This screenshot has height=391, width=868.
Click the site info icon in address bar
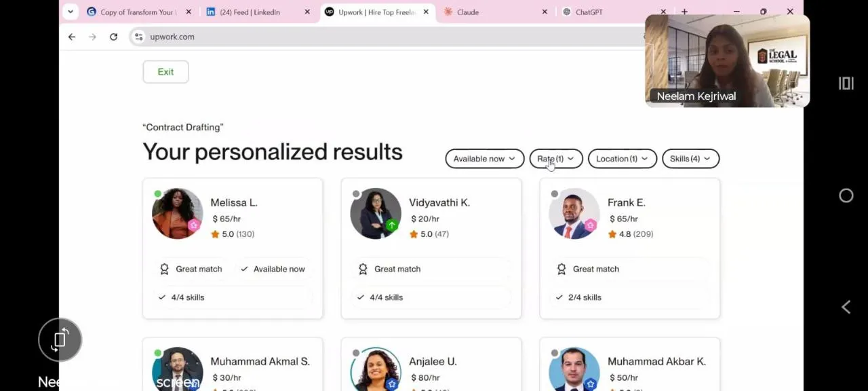(x=138, y=37)
